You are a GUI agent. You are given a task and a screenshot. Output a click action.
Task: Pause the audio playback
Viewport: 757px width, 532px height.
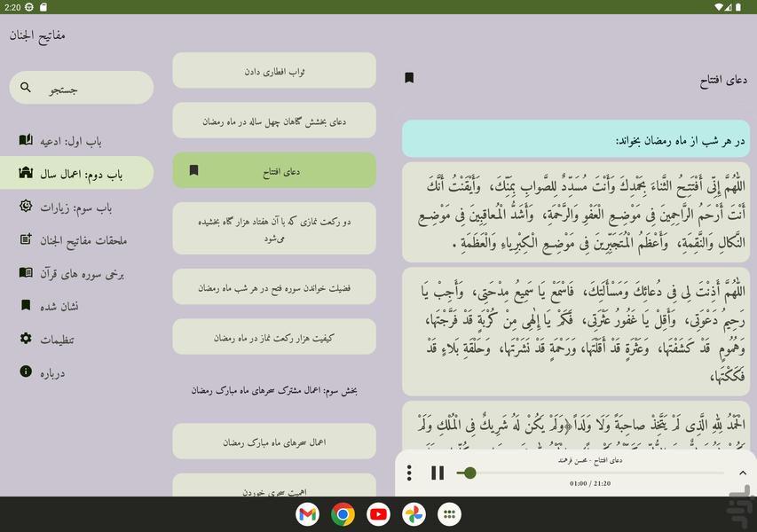coord(438,473)
